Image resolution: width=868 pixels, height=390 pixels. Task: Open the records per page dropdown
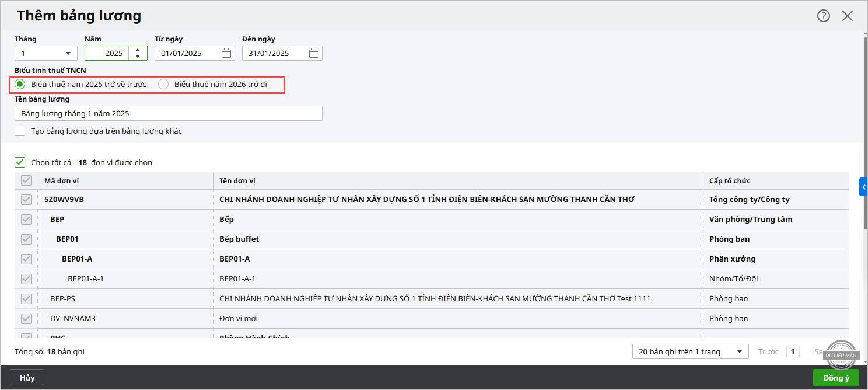pyautogui.click(x=690, y=351)
